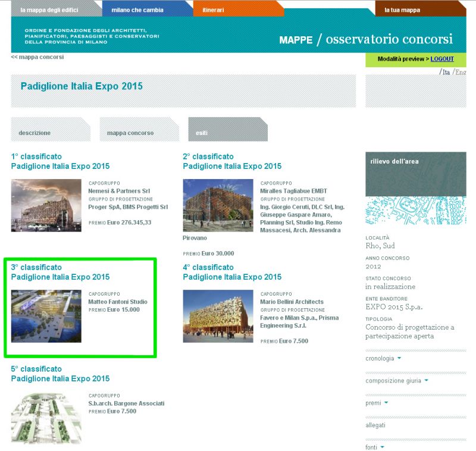The width and height of the screenshot is (476, 451).
Task: Open Nemesi & Partners first place thumbnail
Action: [46, 205]
